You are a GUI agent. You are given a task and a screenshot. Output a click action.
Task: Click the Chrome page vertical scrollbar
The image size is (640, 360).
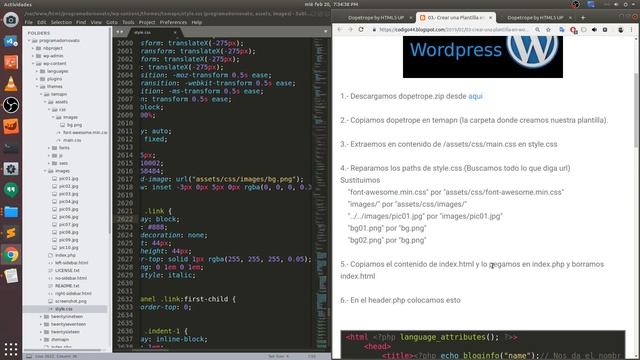click(636, 110)
